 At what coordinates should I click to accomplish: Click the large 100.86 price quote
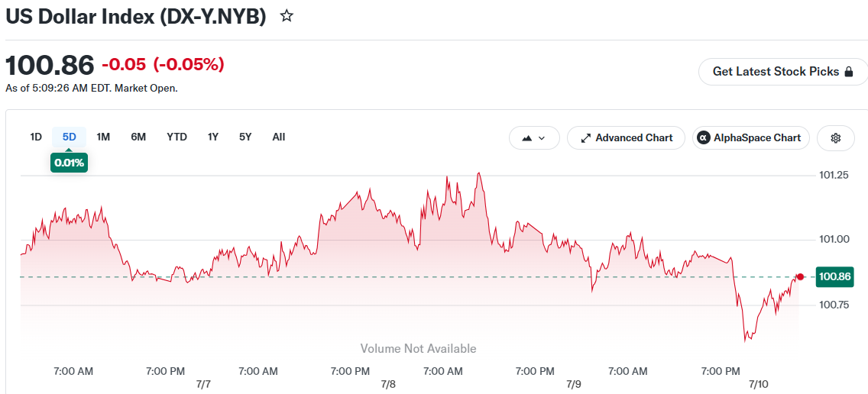coord(50,66)
